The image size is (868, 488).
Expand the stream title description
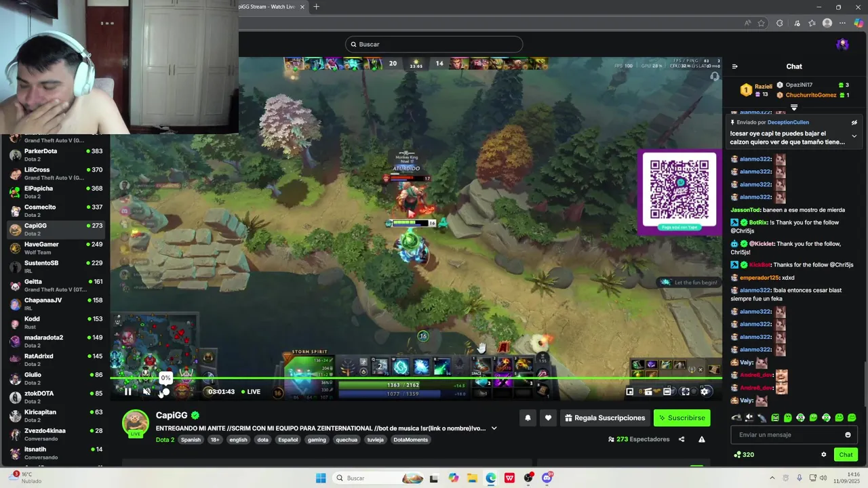click(494, 428)
